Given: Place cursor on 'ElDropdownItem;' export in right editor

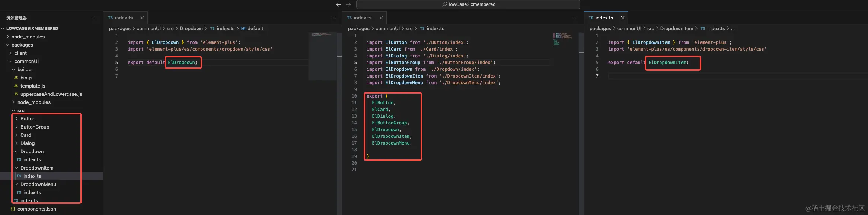Looking at the screenshot, I should pyautogui.click(x=668, y=63).
